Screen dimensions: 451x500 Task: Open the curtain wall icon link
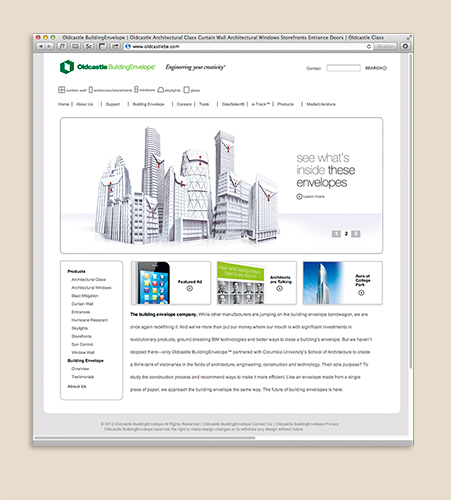[72, 90]
